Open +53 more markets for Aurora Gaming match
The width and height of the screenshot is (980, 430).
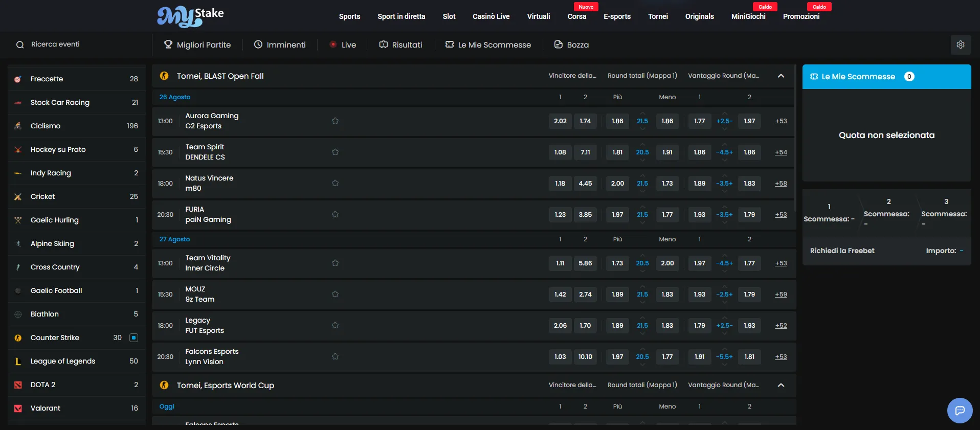[x=781, y=121]
